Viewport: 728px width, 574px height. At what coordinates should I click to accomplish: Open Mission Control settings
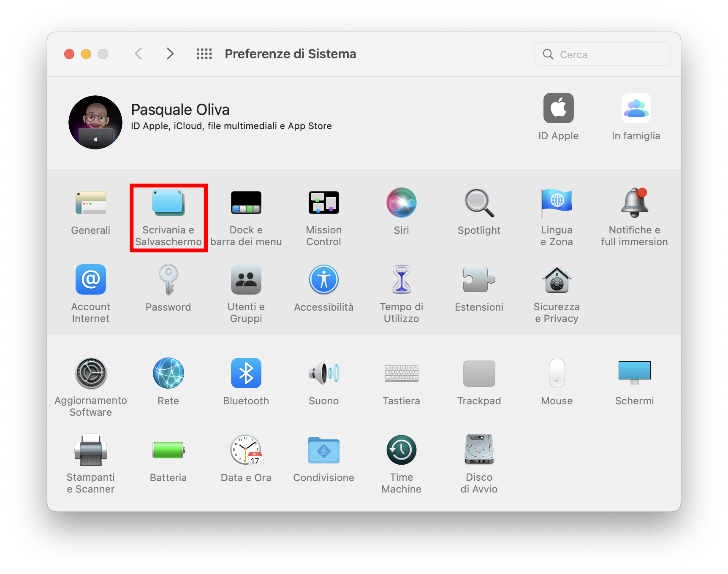(x=323, y=203)
